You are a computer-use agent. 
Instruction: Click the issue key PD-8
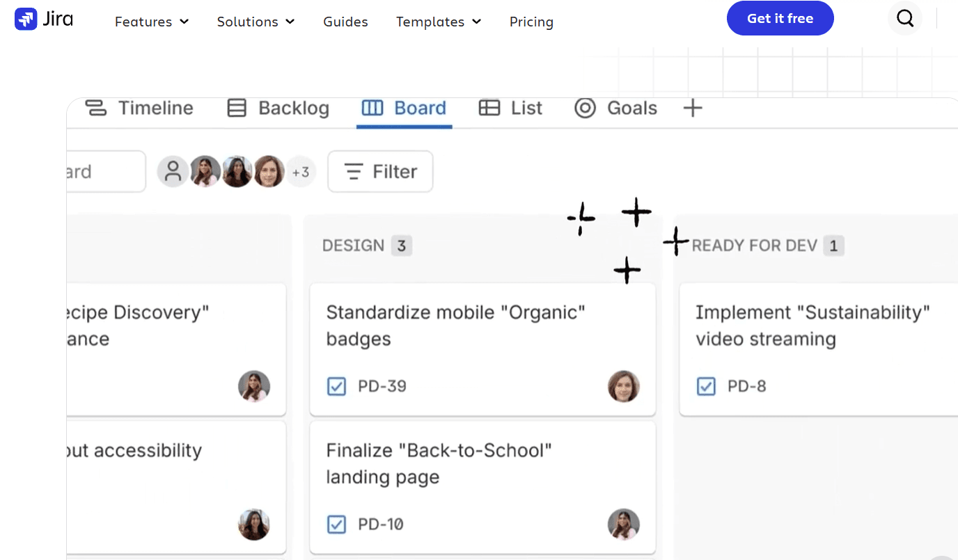tap(746, 386)
